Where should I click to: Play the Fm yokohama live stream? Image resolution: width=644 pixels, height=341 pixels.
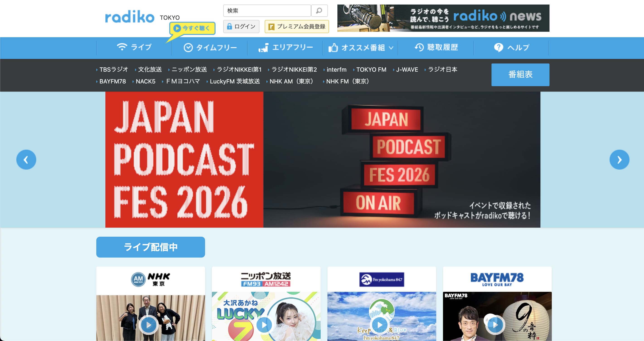pos(380,325)
